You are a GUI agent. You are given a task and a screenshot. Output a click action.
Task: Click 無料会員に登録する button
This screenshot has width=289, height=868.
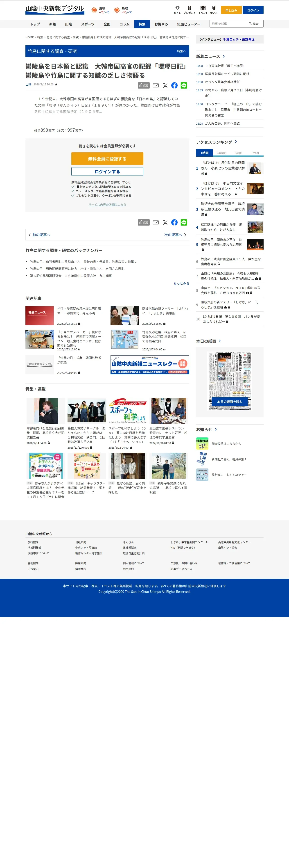(107, 159)
